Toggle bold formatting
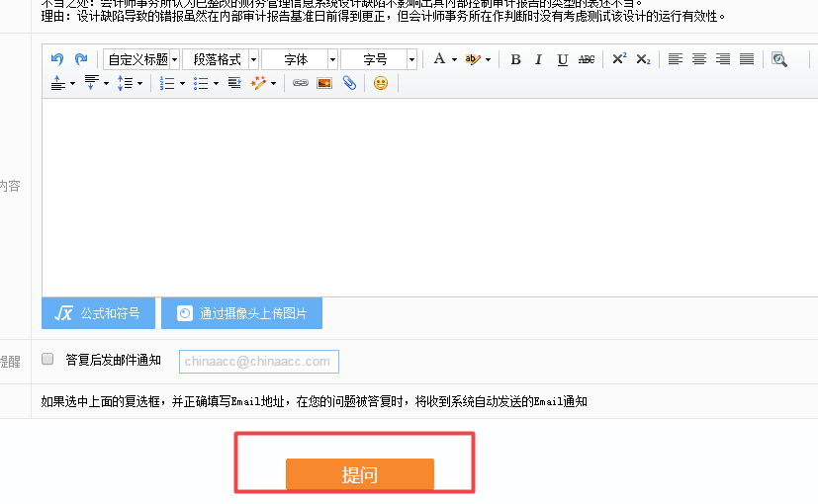The width and height of the screenshot is (818, 504). point(515,59)
